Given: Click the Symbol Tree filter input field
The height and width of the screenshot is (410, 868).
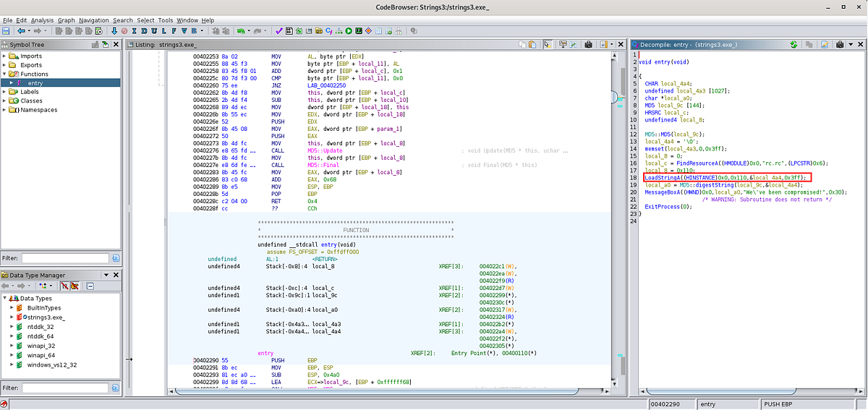Looking at the screenshot, I should 65,257.
